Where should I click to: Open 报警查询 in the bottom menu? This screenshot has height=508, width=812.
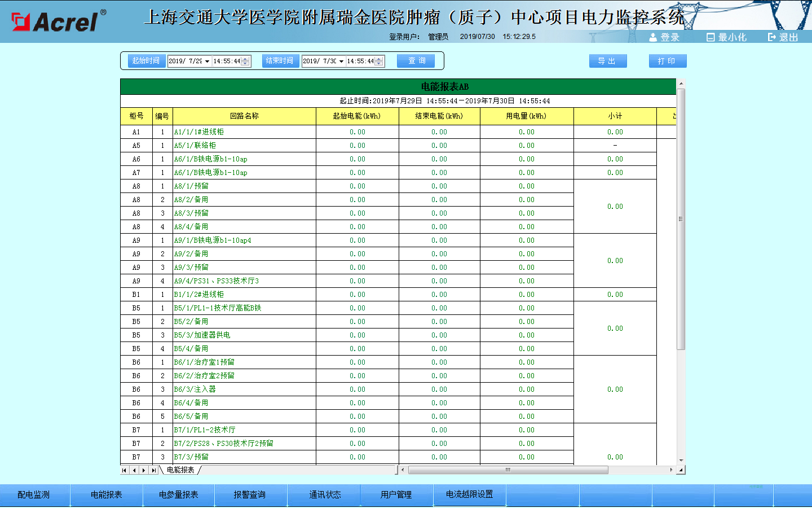tap(250, 494)
